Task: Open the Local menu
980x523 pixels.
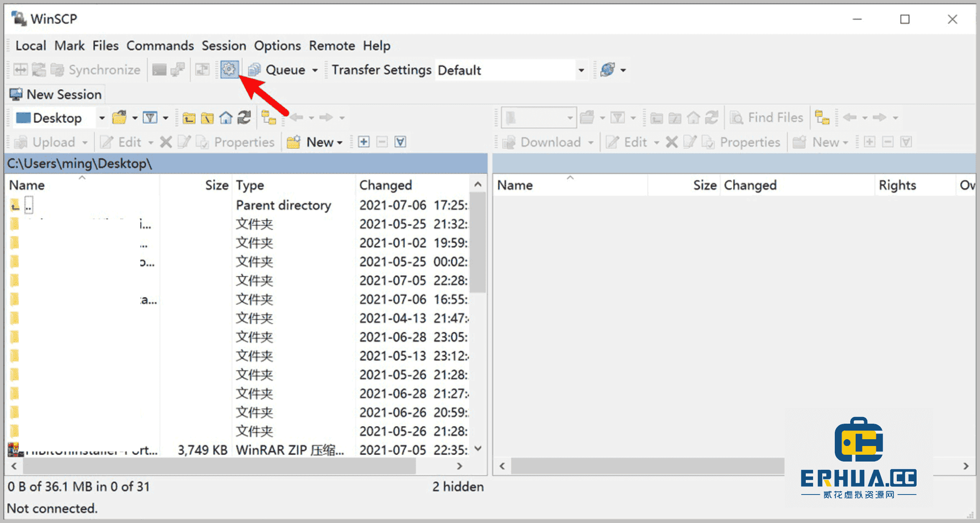Action: pos(31,46)
